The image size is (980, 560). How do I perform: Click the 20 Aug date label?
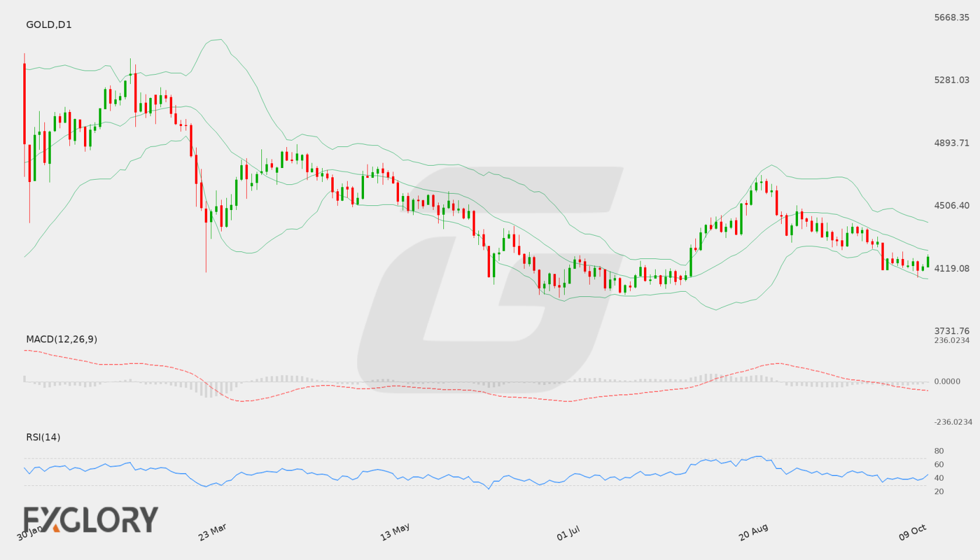[753, 532]
